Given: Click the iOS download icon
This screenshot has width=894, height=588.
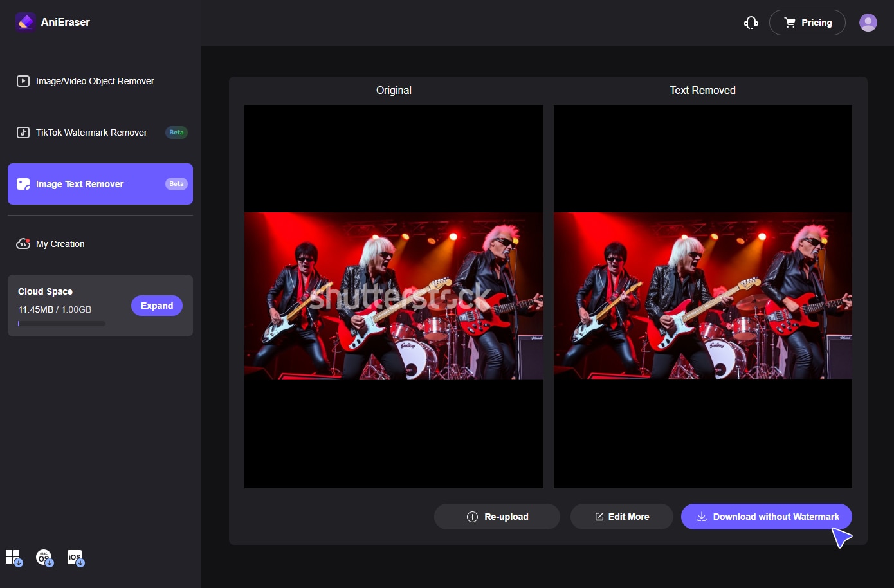Looking at the screenshot, I should (76, 558).
